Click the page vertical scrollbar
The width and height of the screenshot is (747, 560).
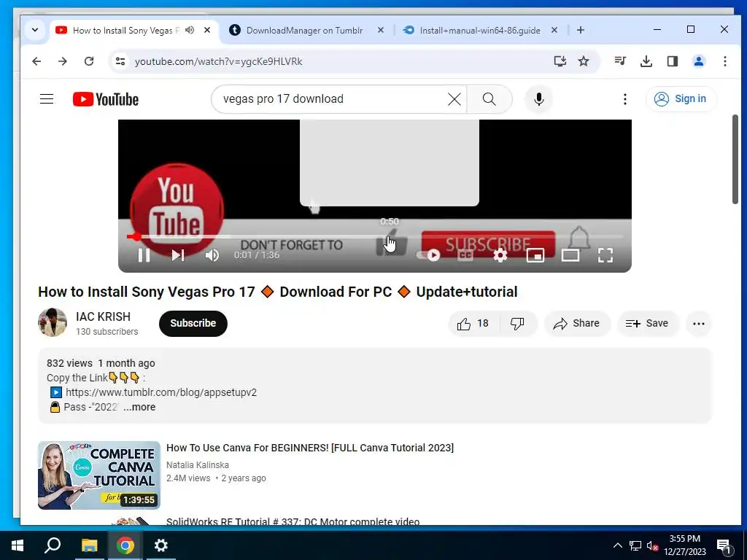click(x=735, y=159)
